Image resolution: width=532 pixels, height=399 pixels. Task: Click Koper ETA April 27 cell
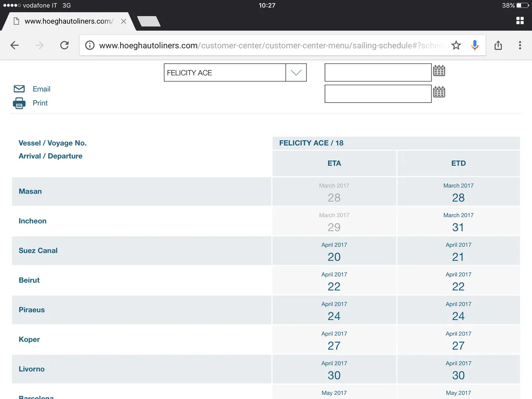point(334,340)
